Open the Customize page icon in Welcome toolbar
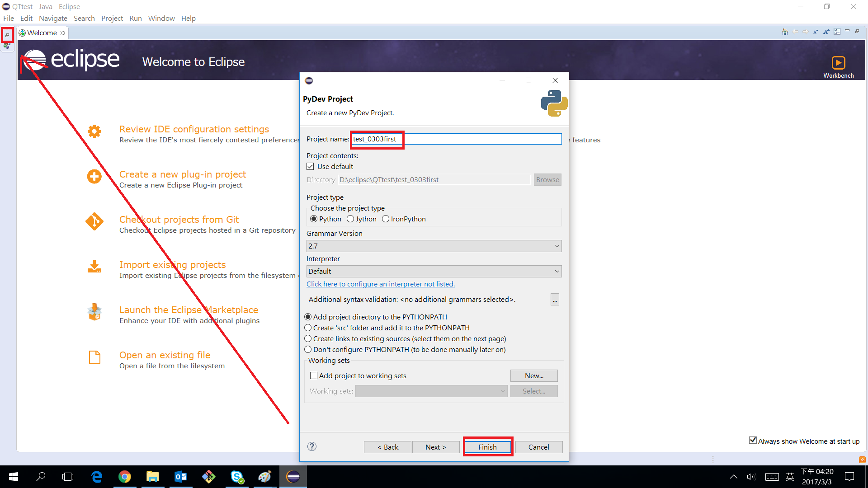This screenshot has height=488, width=868. coord(837,32)
